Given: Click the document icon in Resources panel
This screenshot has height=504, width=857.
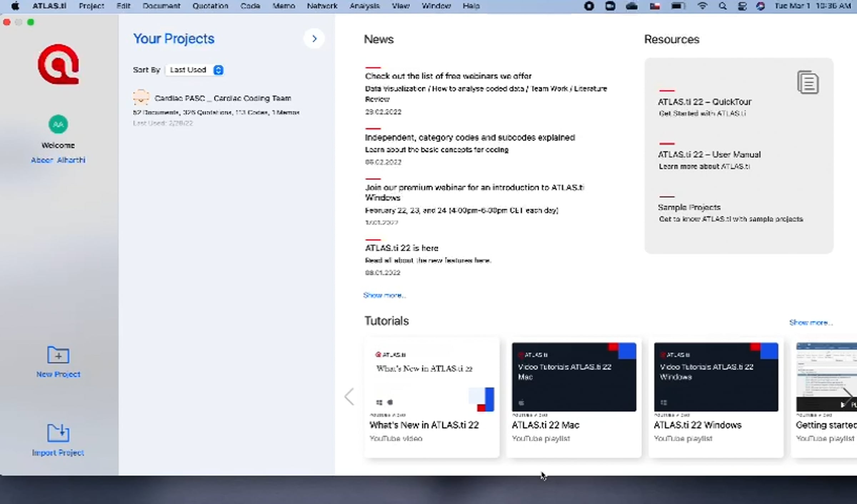Looking at the screenshot, I should coord(808,82).
